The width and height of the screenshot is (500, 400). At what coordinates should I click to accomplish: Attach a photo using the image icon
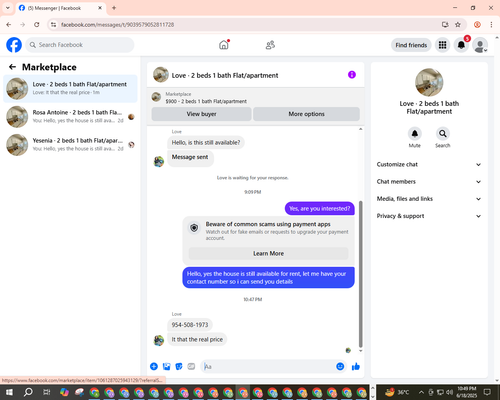pyautogui.click(x=166, y=367)
